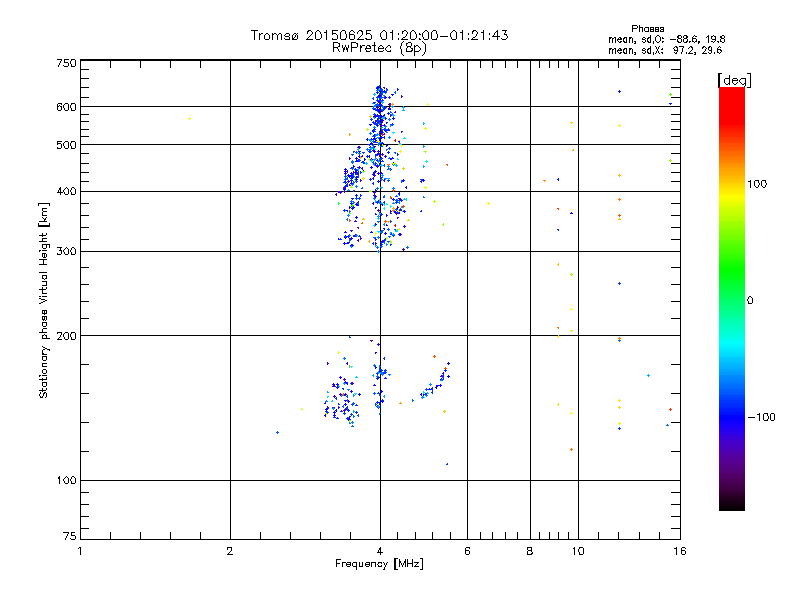Click the frequency axis label 6
Screen dimensions: 800x600
point(467,551)
